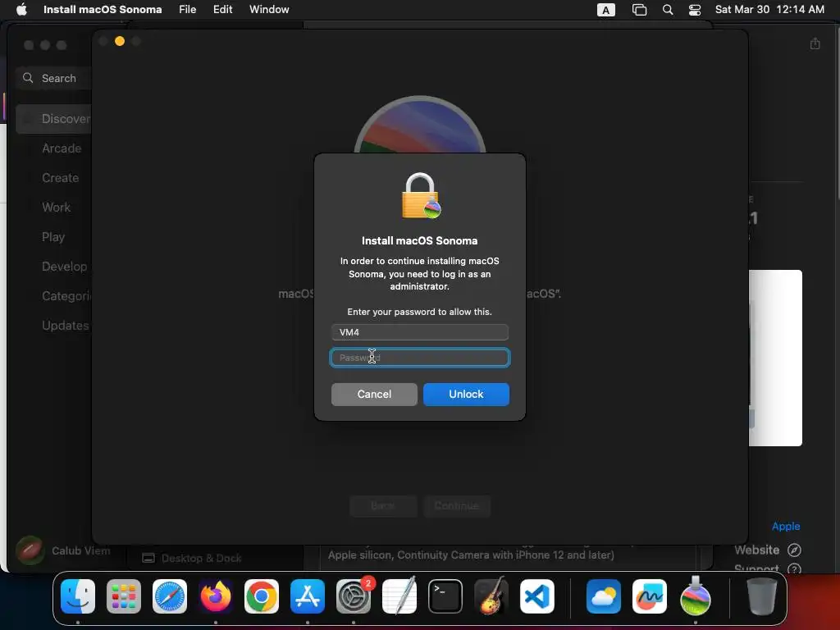This screenshot has width=840, height=630.
Task: Open the Install macOS Sonoma app menu
Action: (103, 9)
